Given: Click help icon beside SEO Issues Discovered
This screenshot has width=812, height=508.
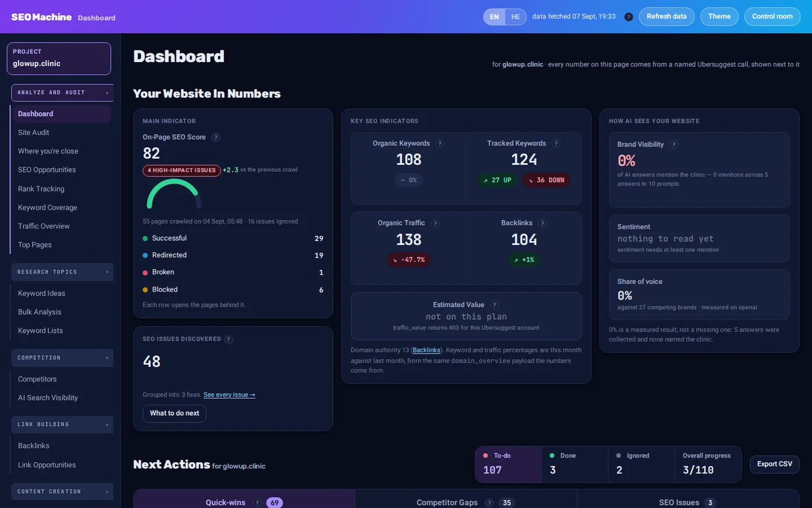Looking at the screenshot, I should coord(229,340).
